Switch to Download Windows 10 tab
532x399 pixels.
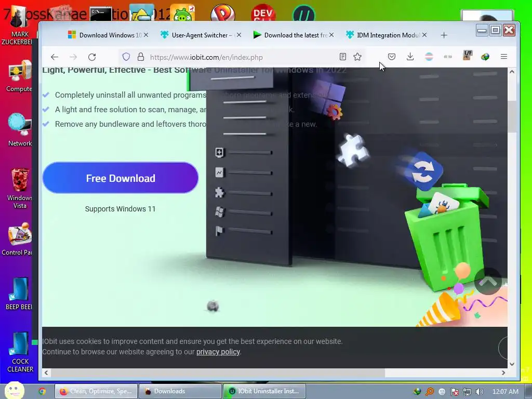pos(107,35)
